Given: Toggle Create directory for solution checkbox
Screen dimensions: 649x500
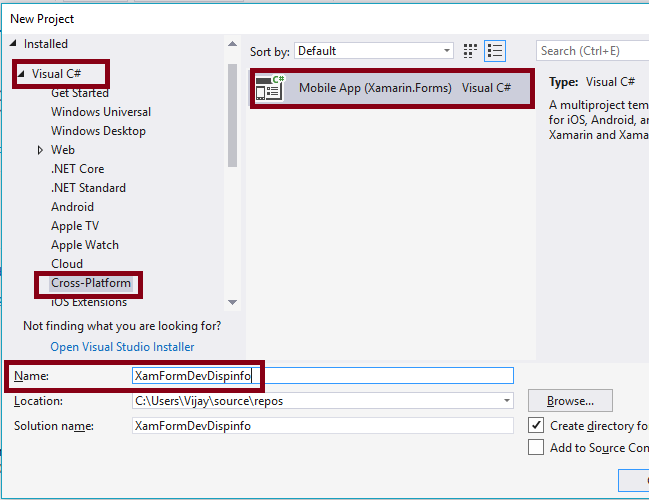Looking at the screenshot, I should pos(537,426).
